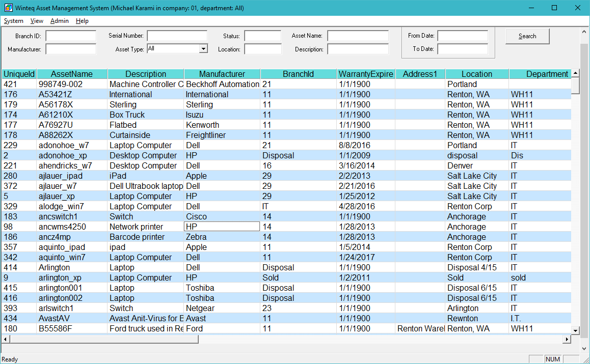Screen dimensions: 590x364
Task: Click the Address1 column header
Action: click(x=420, y=74)
